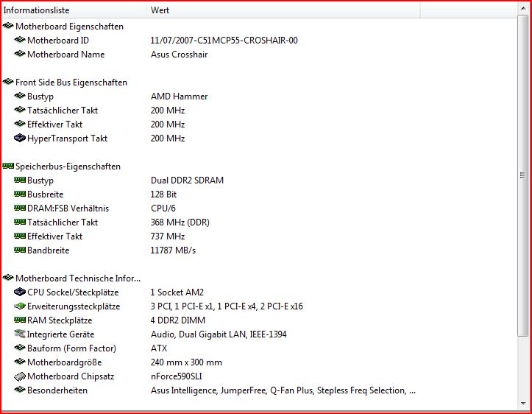Screen dimensions: 532x414
Task: Sort by the Informationsliste column header
Action: point(74,10)
